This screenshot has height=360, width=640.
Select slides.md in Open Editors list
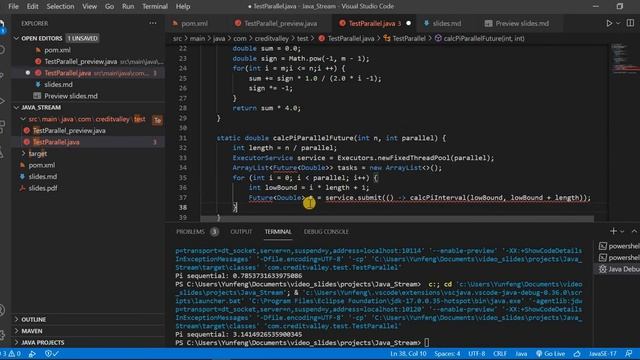click(x=58, y=84)
